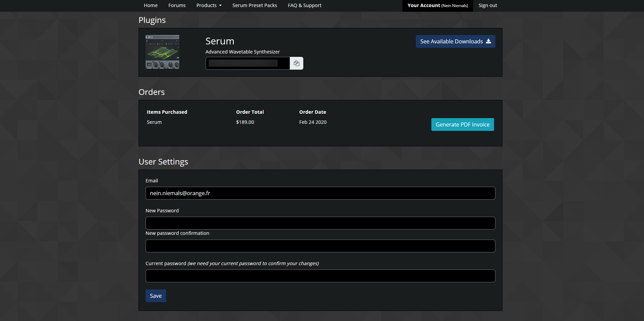644x321 pixels.
Task: Click the Orders heading
Action: 152,92
